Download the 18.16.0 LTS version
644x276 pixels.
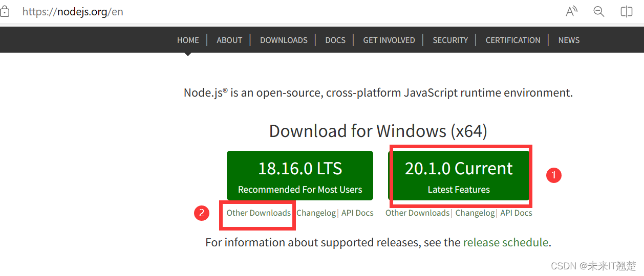click(300, 175)
